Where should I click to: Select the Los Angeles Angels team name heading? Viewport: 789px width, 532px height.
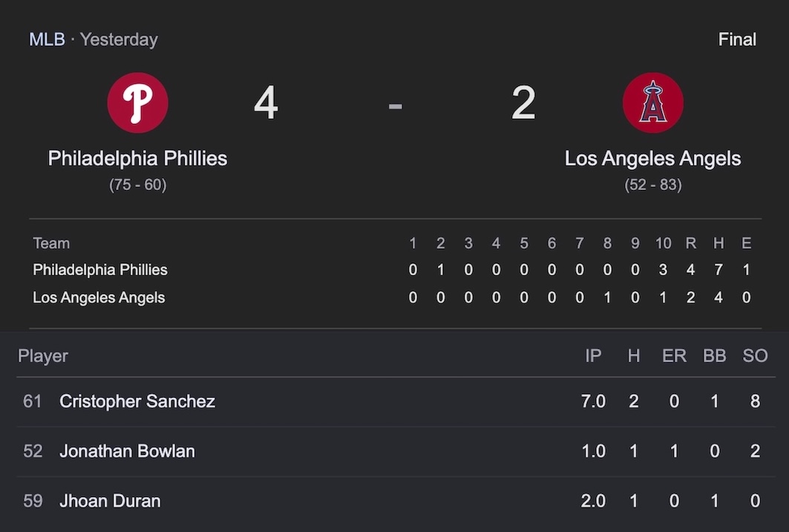coord(652,158)
